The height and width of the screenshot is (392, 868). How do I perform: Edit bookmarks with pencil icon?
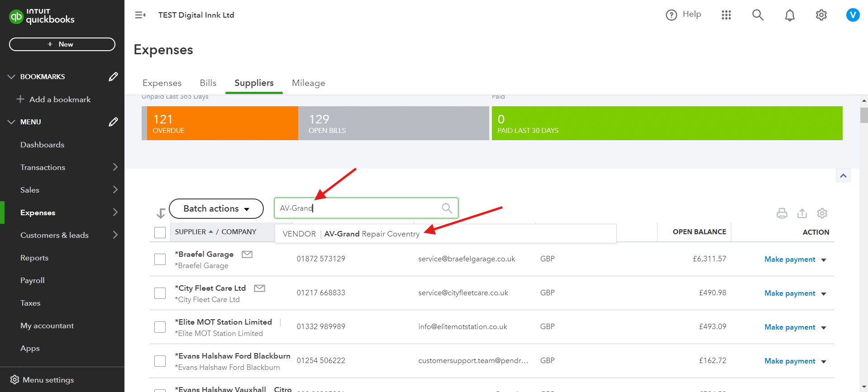coord(113,77)
